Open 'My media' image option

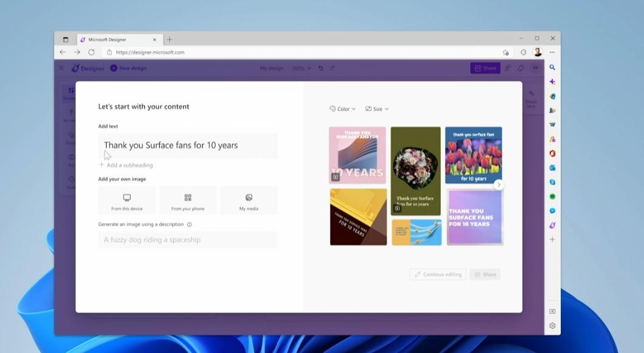(249, 198)
